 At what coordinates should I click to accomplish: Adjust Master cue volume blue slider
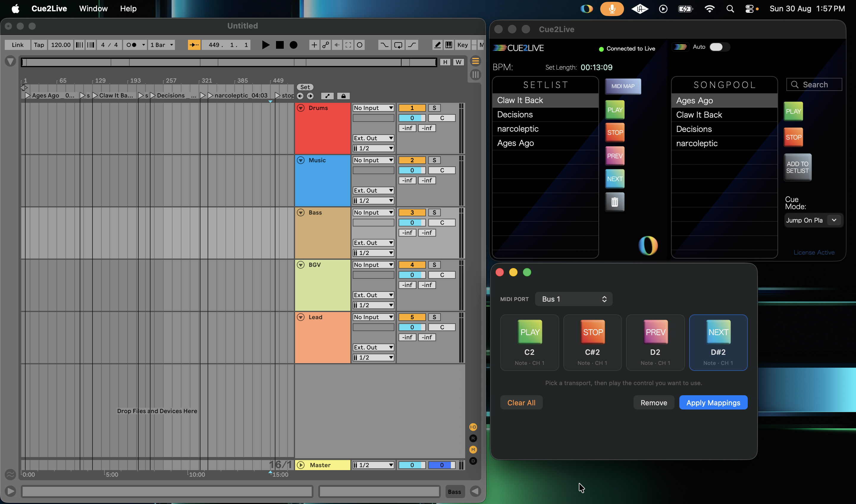coord(441,465)
